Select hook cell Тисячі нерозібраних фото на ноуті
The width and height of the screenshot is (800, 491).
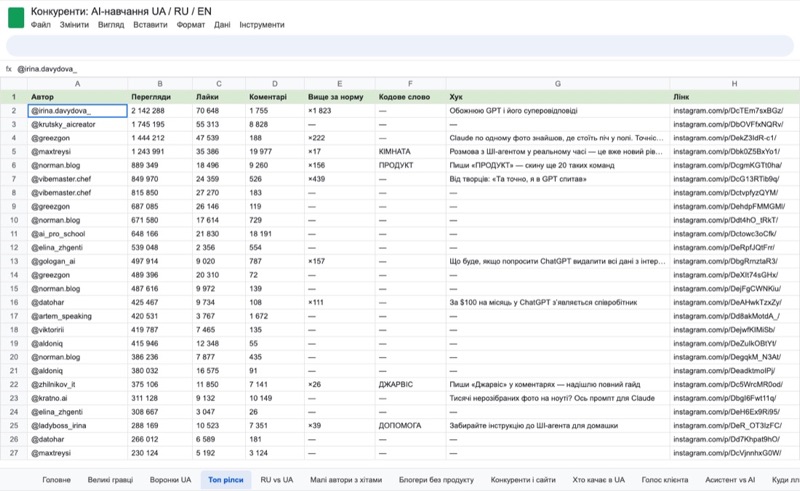tap(558, 398)
